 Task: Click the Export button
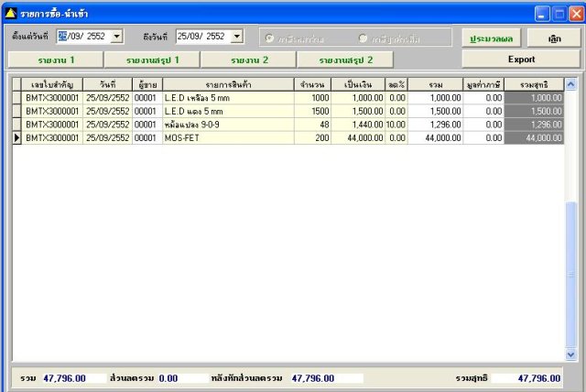(x=521, y=59)
